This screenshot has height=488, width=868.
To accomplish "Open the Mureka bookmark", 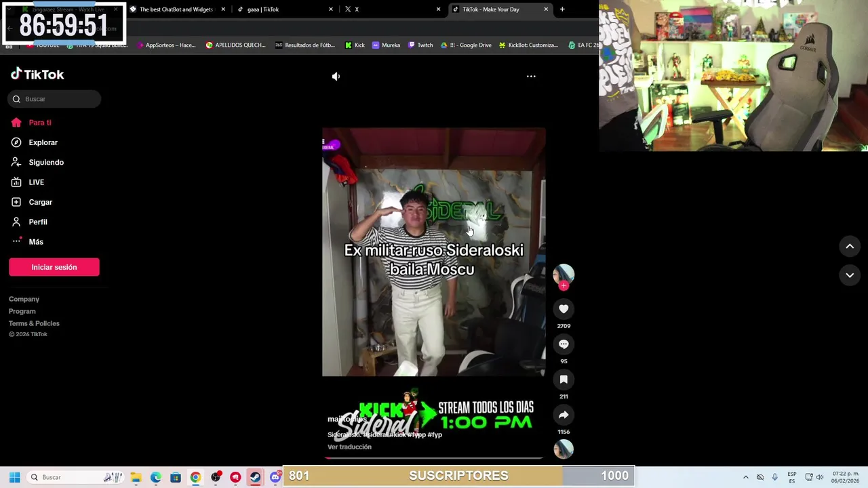I will [x=387, y=45].
